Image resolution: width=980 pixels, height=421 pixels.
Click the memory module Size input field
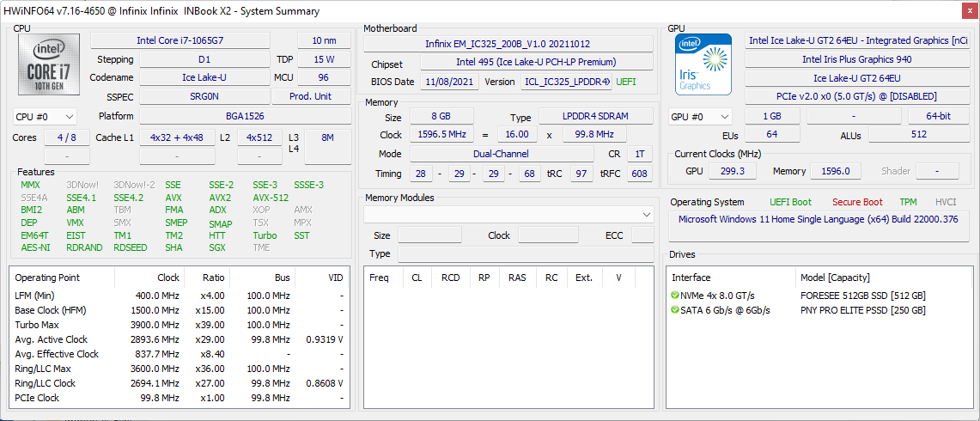430,235
